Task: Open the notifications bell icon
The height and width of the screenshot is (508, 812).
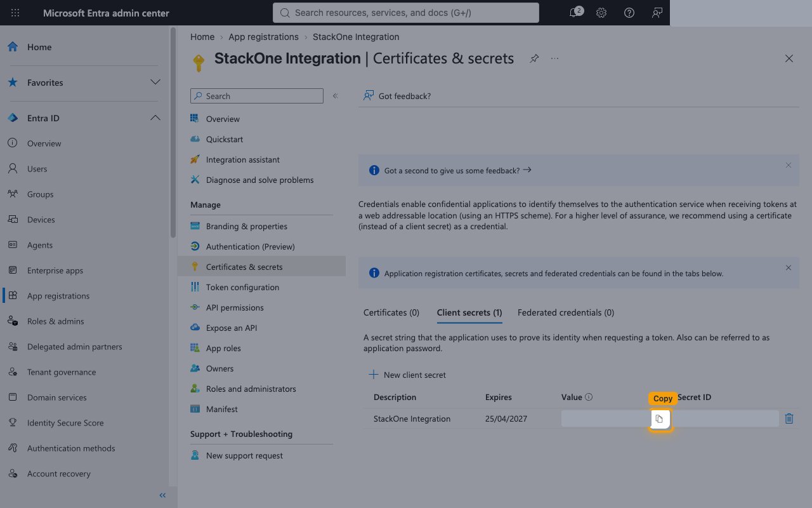Action: [x=574, y=13]
